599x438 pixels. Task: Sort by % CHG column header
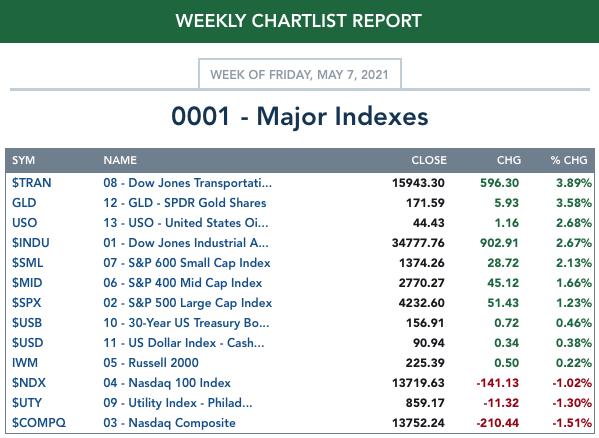(x=569, y=160)
